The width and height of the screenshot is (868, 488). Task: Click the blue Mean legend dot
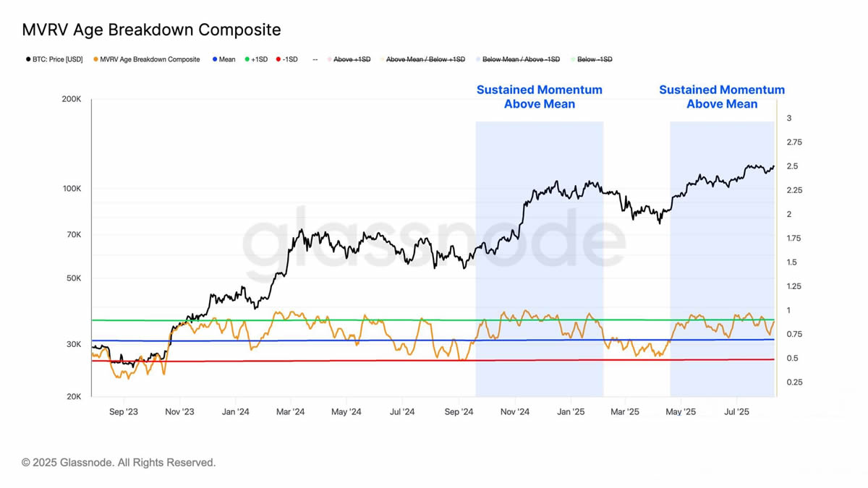tap(215, 59)
